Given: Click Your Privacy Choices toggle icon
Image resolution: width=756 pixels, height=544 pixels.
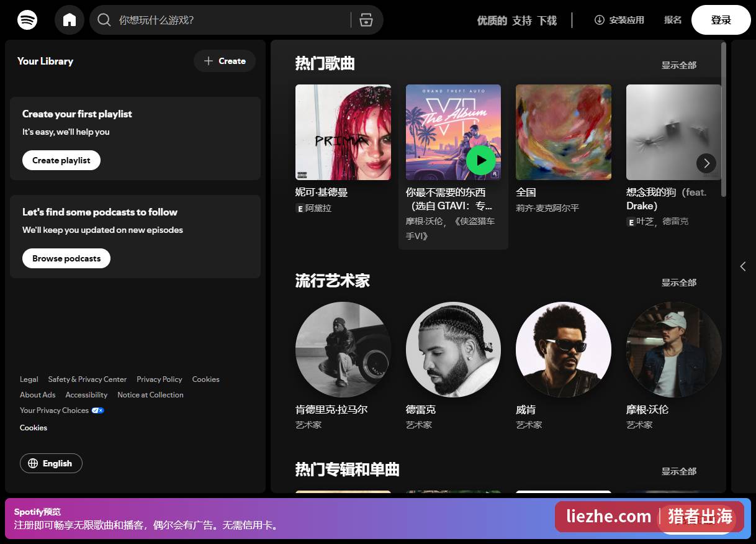Looking at the screenshot, I should (x=97, y=410).
